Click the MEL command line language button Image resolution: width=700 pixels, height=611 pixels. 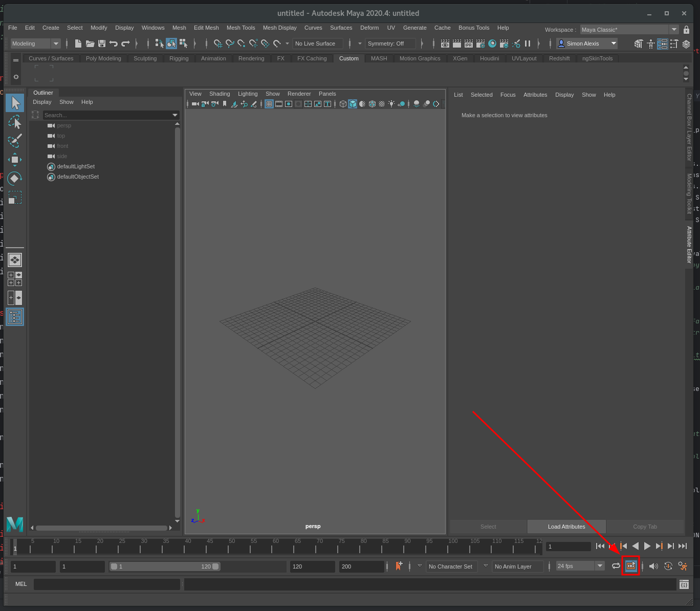21,584
